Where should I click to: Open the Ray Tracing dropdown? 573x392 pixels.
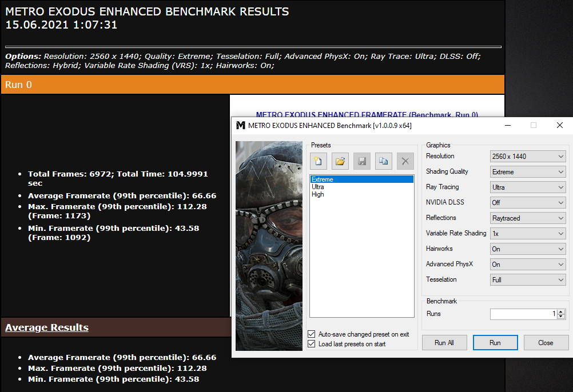(x=528, y=187)
